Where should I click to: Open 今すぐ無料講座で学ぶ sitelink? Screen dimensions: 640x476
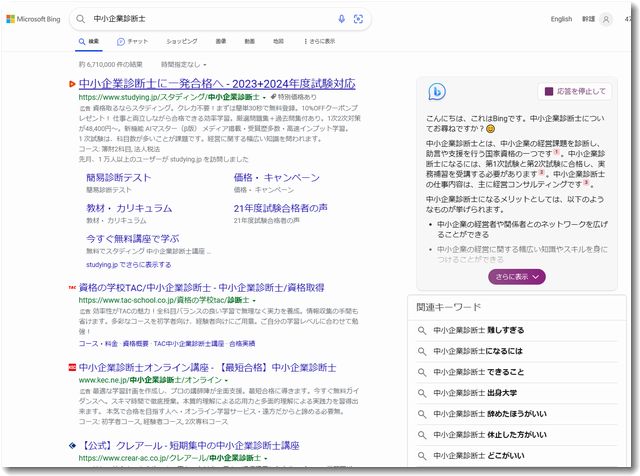point(133,239)
